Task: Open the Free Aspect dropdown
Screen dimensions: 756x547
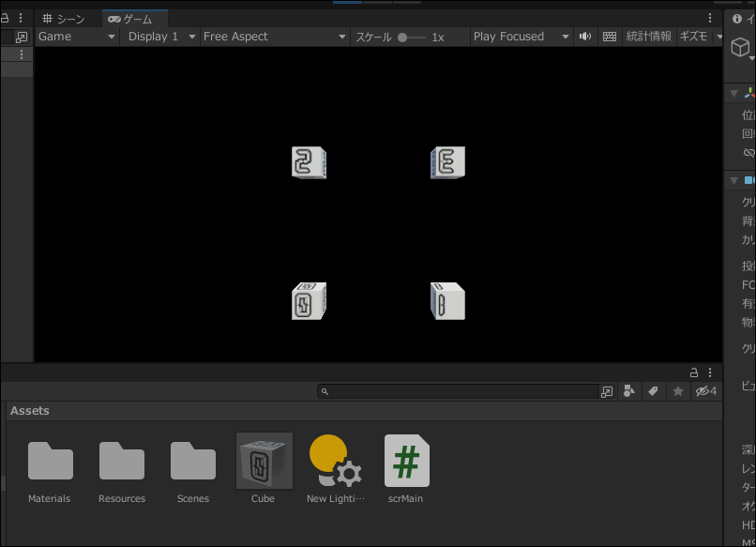Action: [x=274, y=37]
